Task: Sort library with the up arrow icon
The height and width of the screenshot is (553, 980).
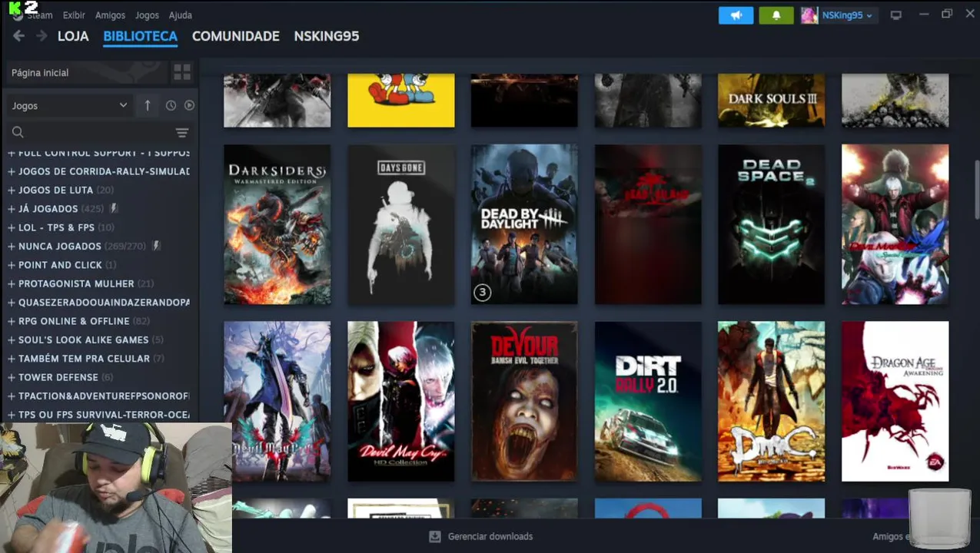Action: pos(148,105)
